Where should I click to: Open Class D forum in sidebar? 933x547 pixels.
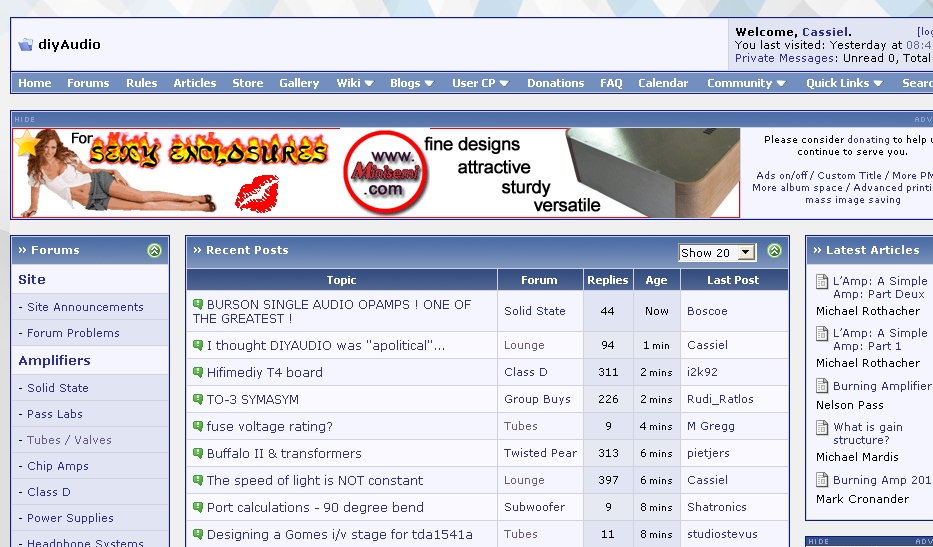point(49,492)
